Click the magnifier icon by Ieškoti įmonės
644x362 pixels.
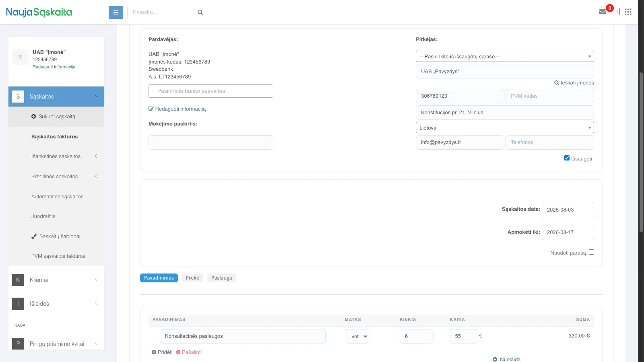point(557,83)
